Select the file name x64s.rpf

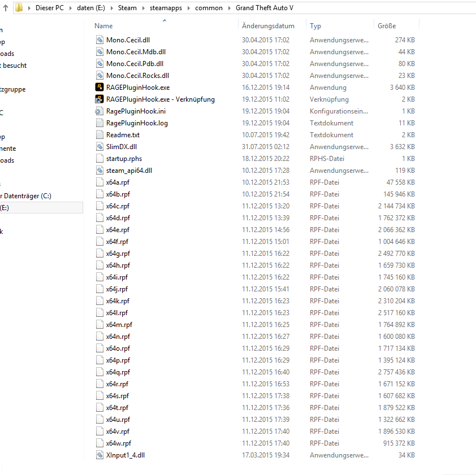tap(118, 396)
